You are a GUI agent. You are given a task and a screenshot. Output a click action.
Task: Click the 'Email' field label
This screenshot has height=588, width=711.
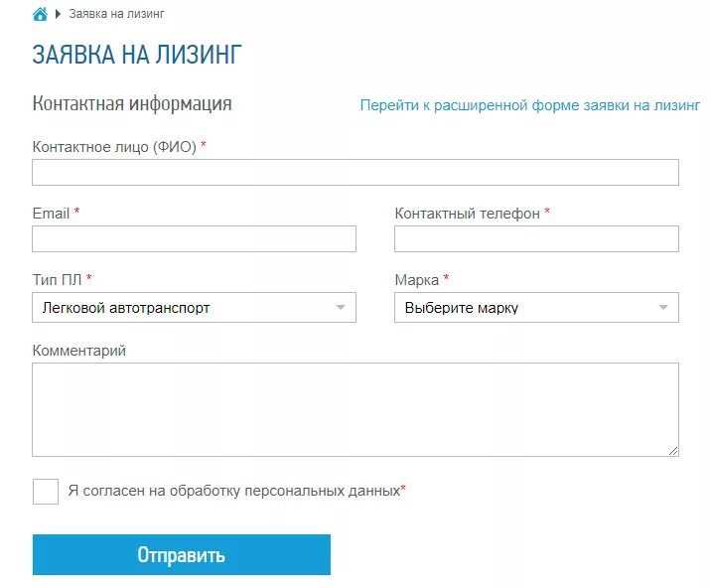point(51,214)
